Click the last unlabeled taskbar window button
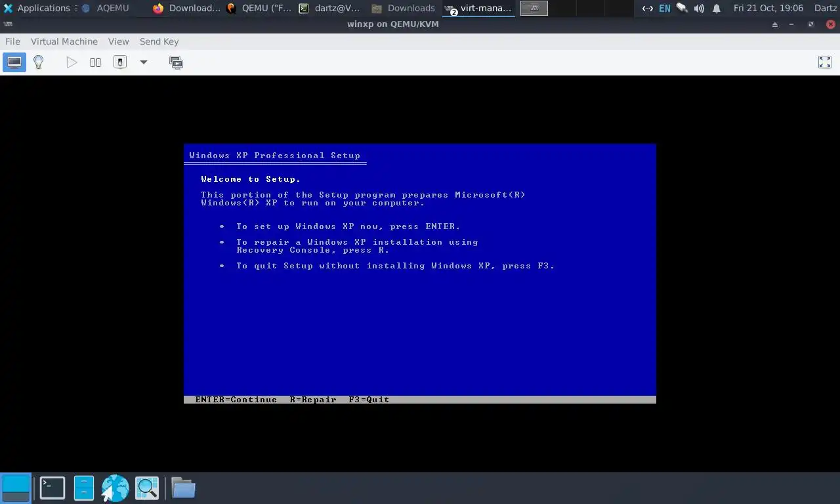840x504 pixels. (534, 8)
